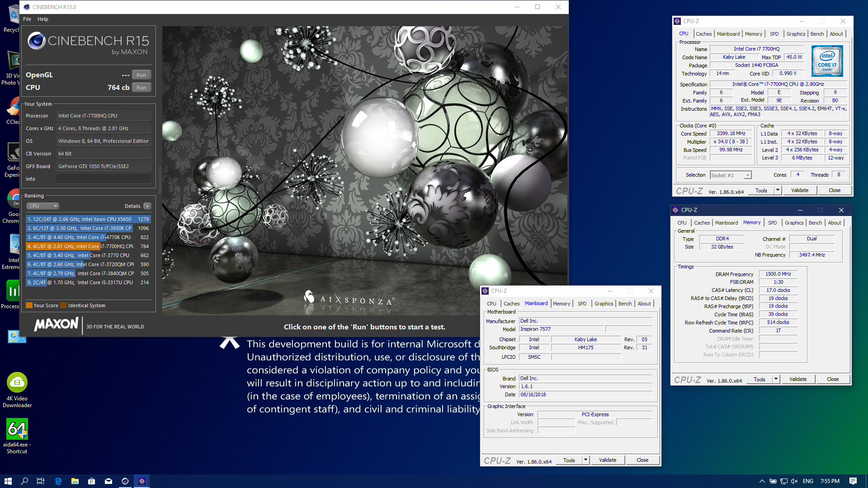Show hidden system tray icons
Image resolution: width=868 pixels, height=488 pixels.
tap(762, 481)
